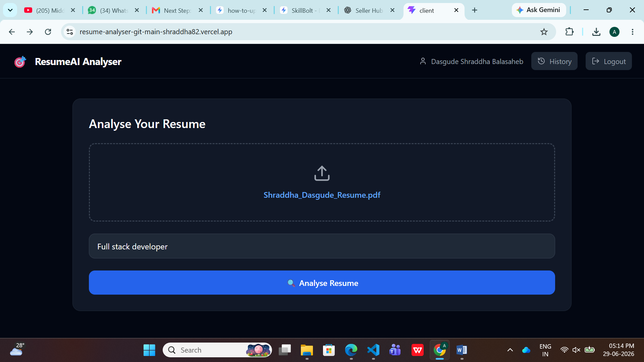The width and height of the screenshot is (644, 362).
Task: Click user name Dasgude Shraddha Balasaheb
Action: (x=477, y=62)
